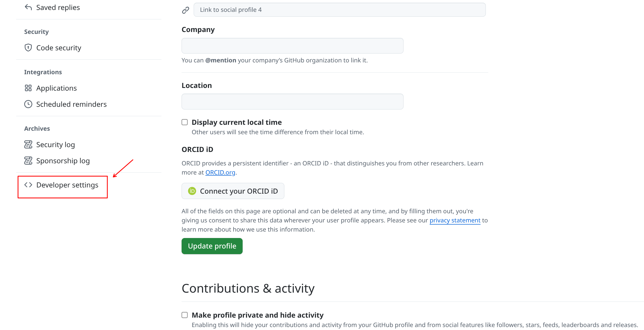Click the Security log icon
Screen dimensions: 644x330
(28, 144)
